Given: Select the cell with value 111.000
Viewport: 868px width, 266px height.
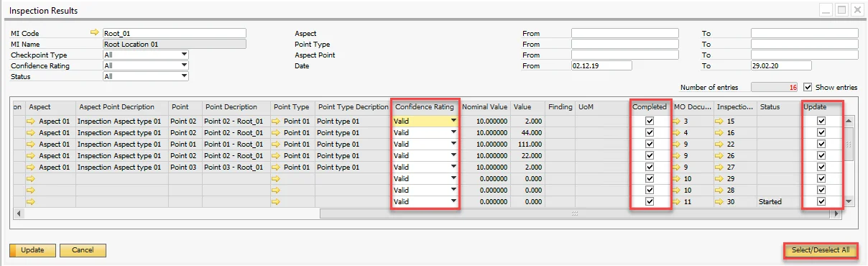Looking at the screenshot, I should coord(528,145).
